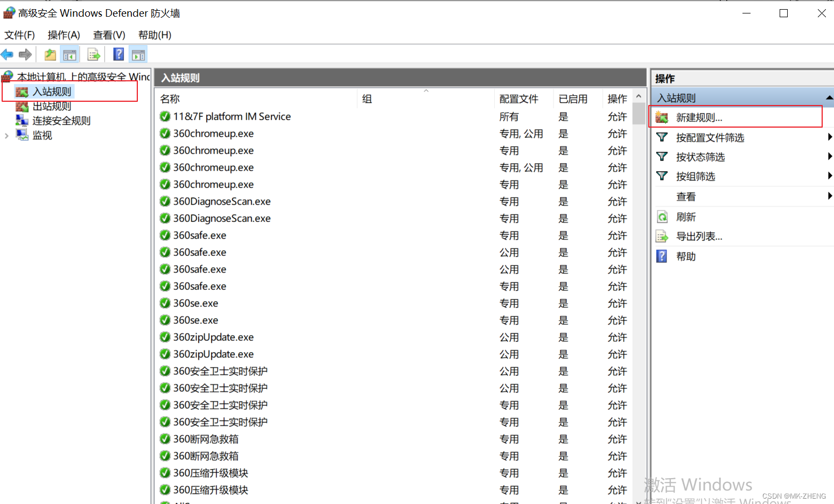Click 帮助 in the actions pane
Screen dimensions: 834x504
pyautogui.click(x=686, y=256)
